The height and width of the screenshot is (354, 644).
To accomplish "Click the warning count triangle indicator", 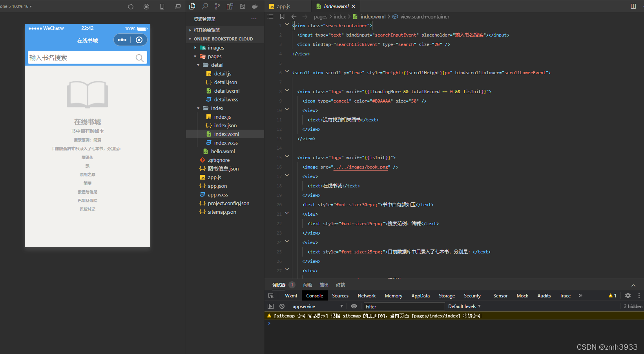I will pos(613,296).
